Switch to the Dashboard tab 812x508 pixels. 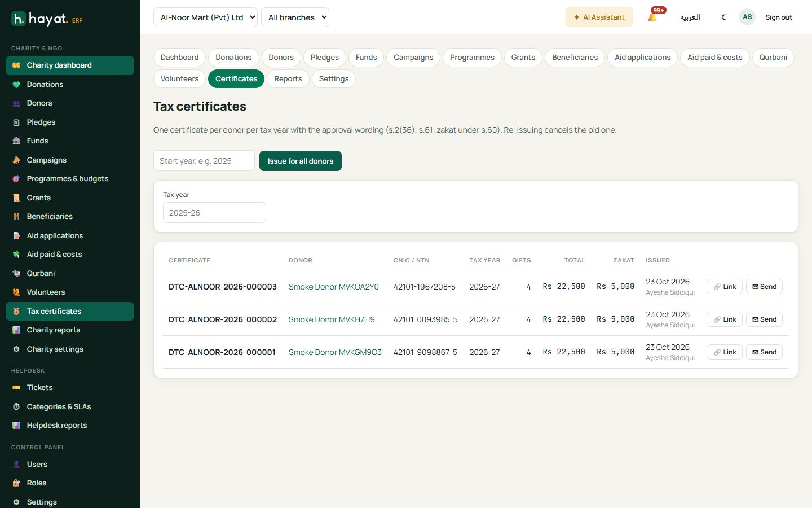pyautogui.click(x=179, y=58)
